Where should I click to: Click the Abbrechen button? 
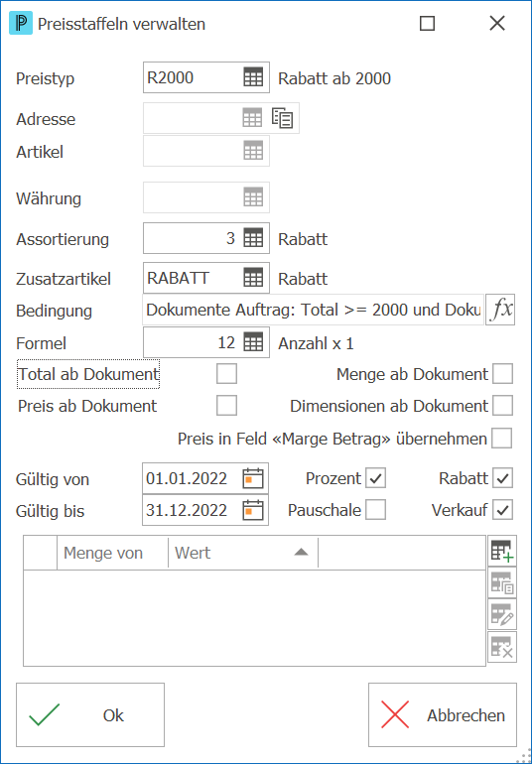tap(443, 714)
